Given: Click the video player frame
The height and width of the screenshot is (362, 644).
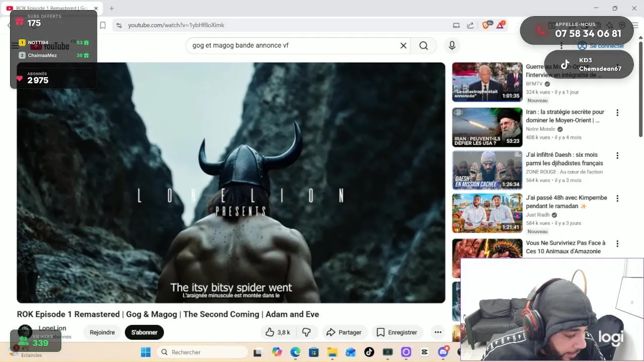Looking at the screenshot, I should click(x=231, y=183).
